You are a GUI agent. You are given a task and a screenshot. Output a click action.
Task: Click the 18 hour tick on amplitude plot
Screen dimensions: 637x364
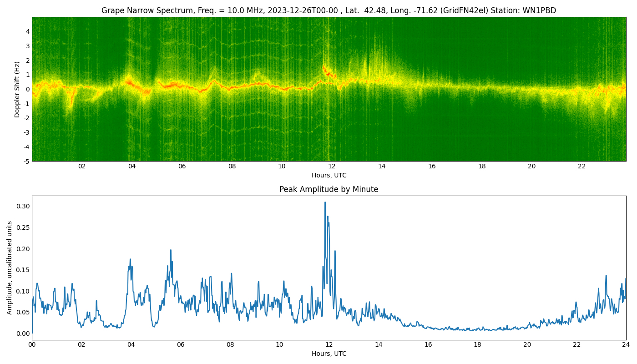click(477, 344)
